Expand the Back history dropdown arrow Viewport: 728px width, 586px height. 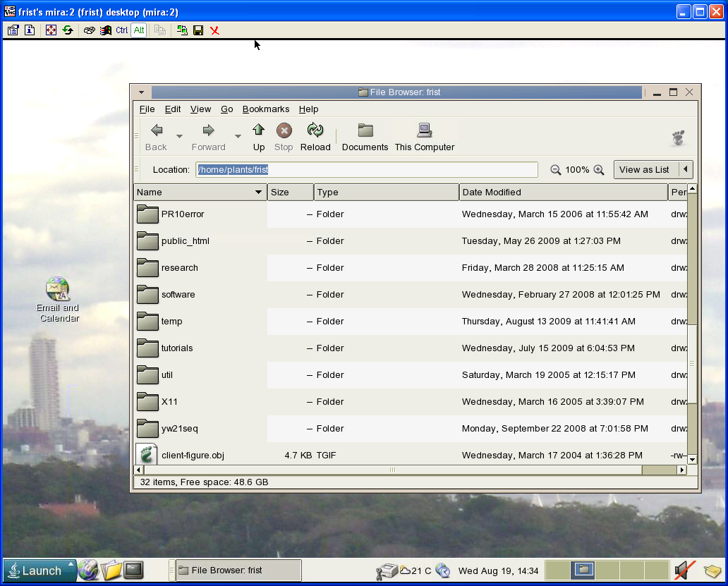(x=179, y=136)
